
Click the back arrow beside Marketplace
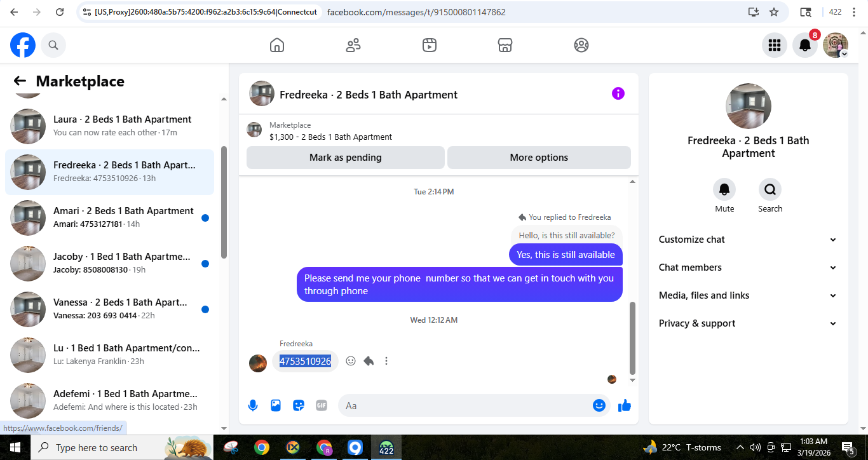[x=20, y=81]
